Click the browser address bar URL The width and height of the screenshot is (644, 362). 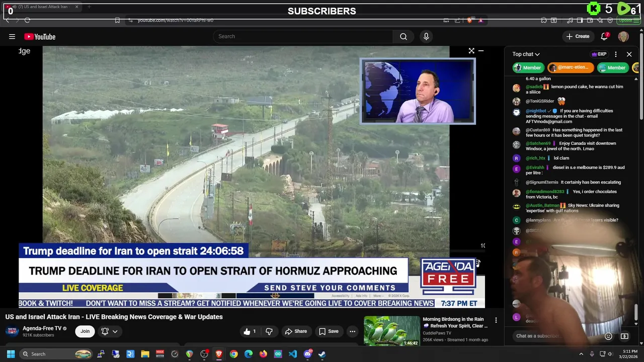pyautogui.click(x=176, y=20)
